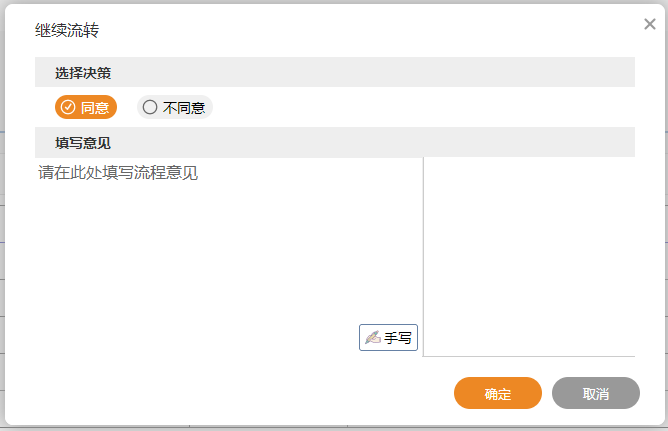668x431 pixels.
Task: Click the 填写意见 section header
Action: pos(83,143)
